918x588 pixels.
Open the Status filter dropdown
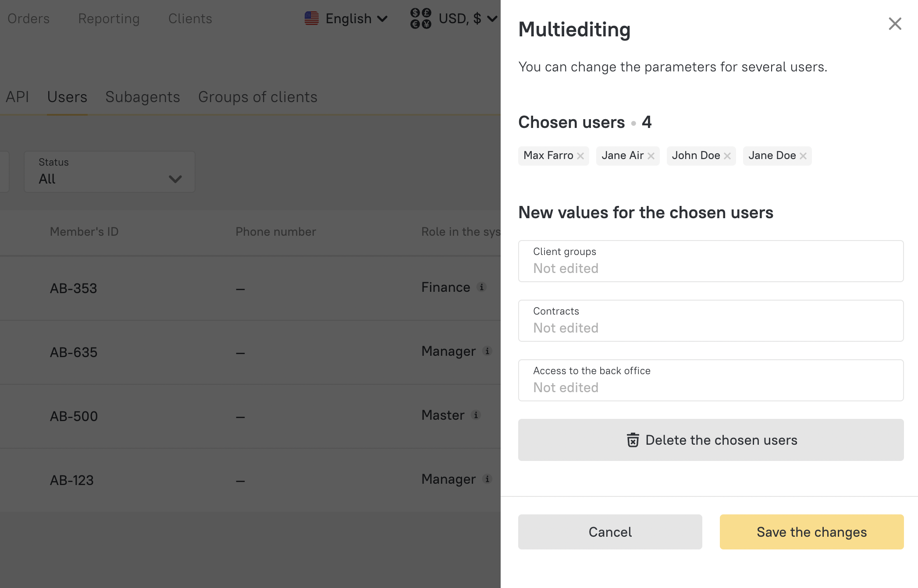(x=109, y=172)
